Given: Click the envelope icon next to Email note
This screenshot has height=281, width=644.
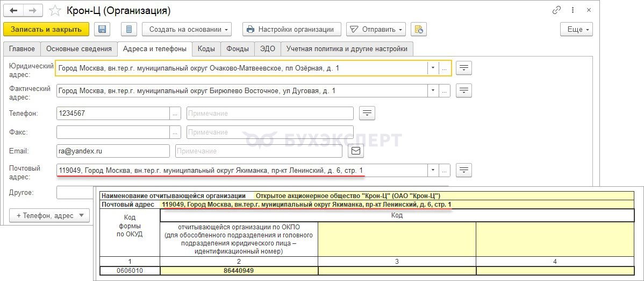Looking at the screenshot, I should click(356, 151).
